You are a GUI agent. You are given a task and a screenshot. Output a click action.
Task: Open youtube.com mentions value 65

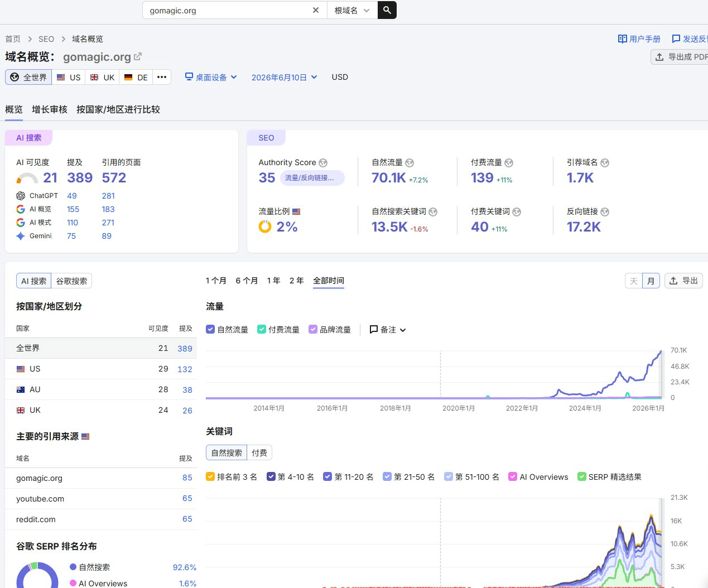(x=187, y=498)
